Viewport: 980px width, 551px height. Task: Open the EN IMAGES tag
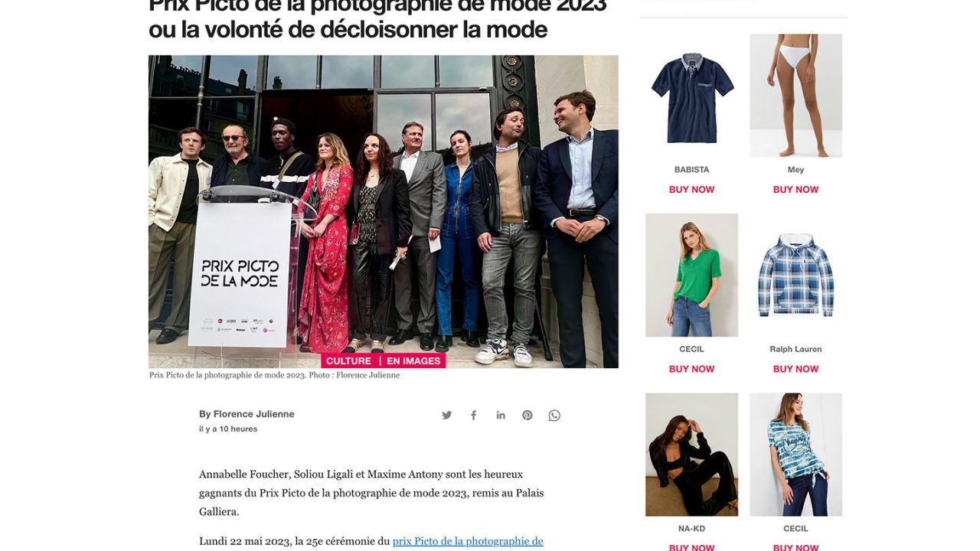pos(413,361)
